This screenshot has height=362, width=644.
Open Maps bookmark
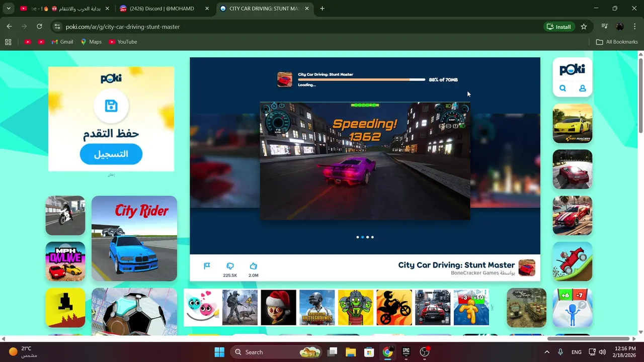[91, 42]
